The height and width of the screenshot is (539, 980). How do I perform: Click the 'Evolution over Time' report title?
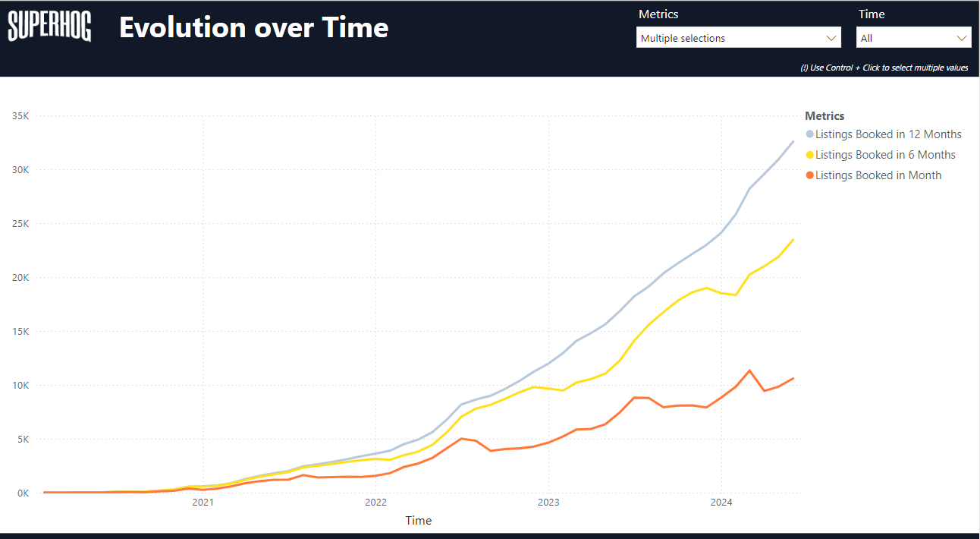click(253, 27)
